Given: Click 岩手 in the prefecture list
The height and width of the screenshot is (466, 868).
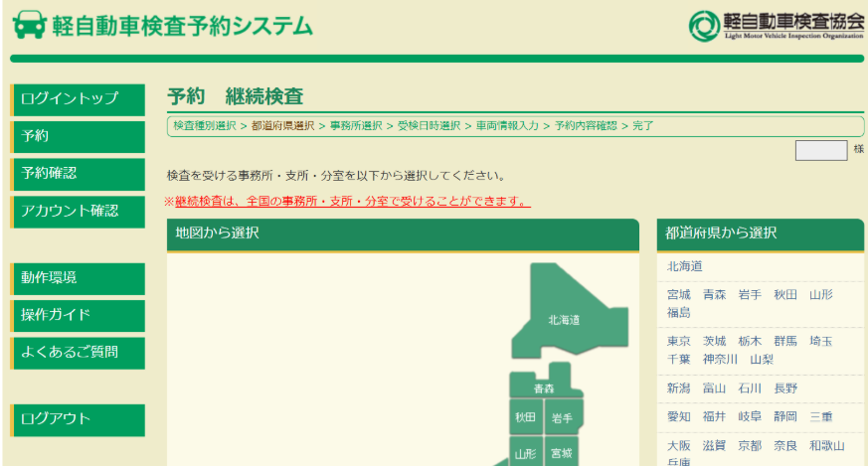Looking at the screenshot, I should point(750,294).
